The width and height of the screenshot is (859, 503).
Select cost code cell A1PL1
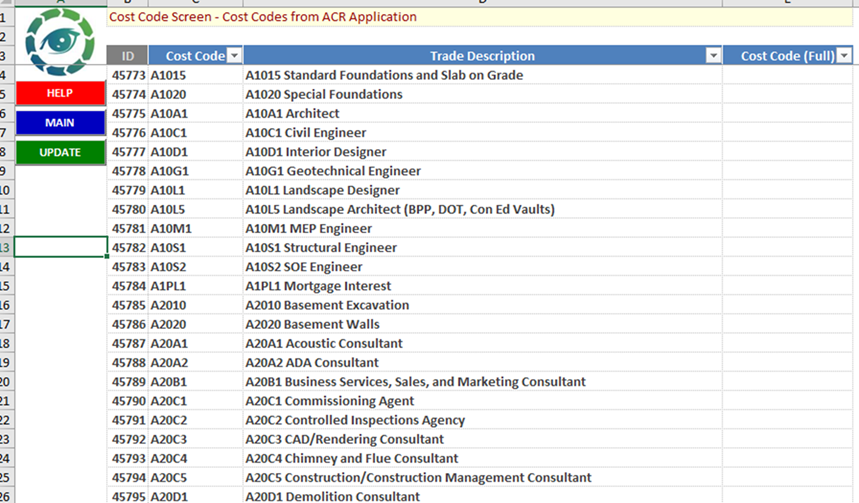coord(196,286)
